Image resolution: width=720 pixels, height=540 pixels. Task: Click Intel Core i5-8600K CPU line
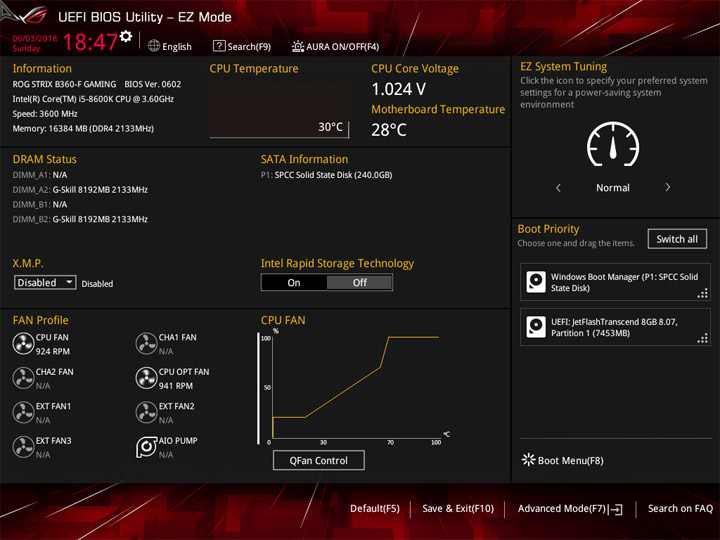(93, 99)
